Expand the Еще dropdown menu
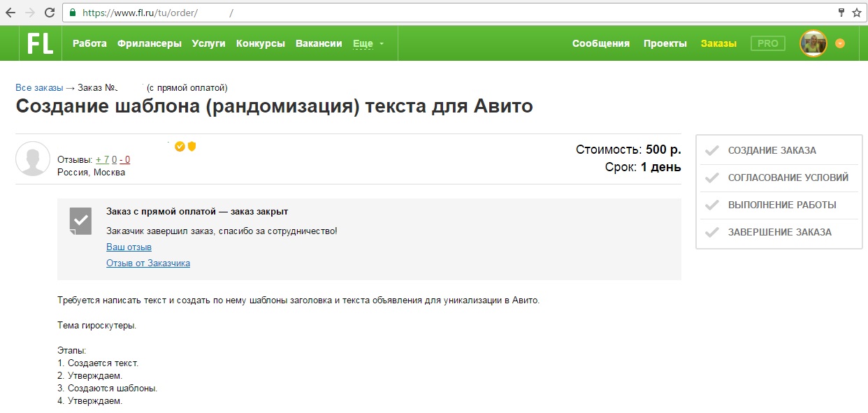The width and height of the screenshot is (868, 413). (368, 43)
